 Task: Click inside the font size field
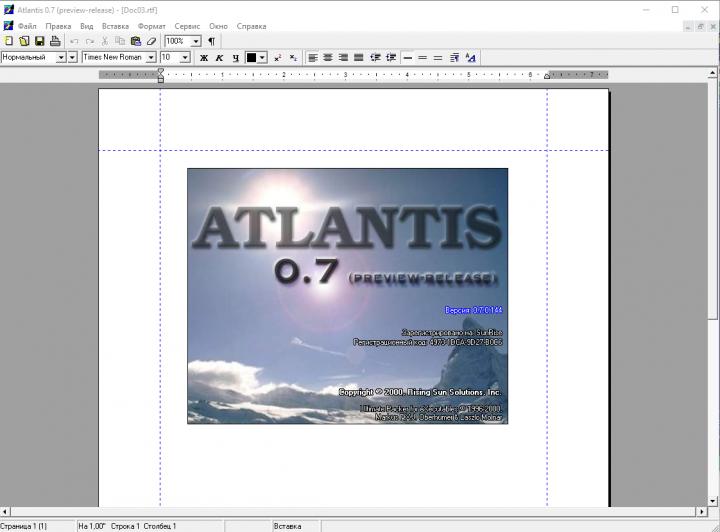pyautogui.click(x=170, y=57)
